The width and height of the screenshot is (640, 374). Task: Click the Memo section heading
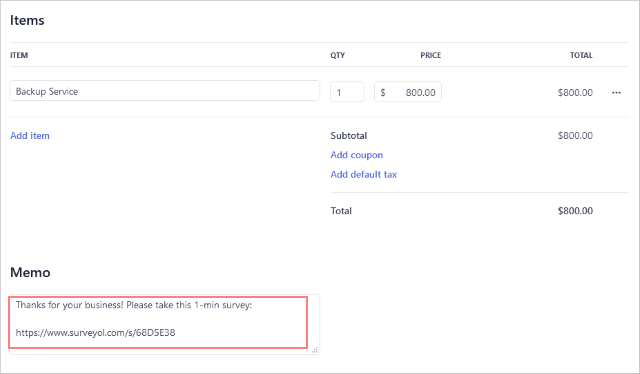30,272
